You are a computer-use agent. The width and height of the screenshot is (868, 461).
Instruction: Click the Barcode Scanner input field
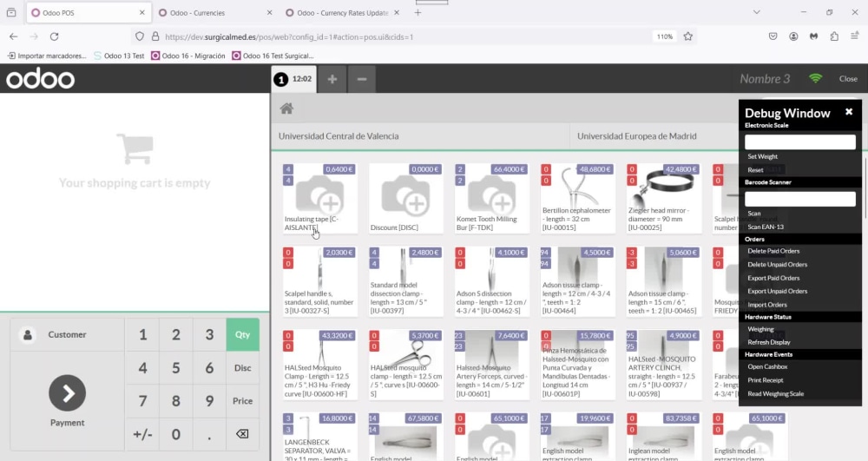pyautogui.click(x=800, y=199)
